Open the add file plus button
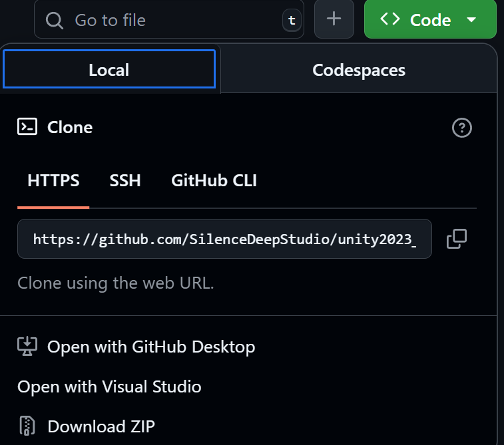This screenshot has height=445, width=504. coord(334,19)
